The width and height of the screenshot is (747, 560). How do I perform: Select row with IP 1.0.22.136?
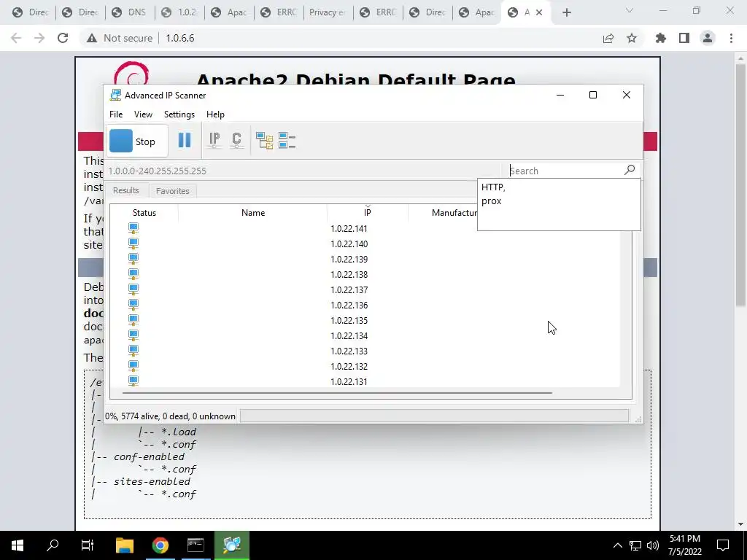click(365, 305)
